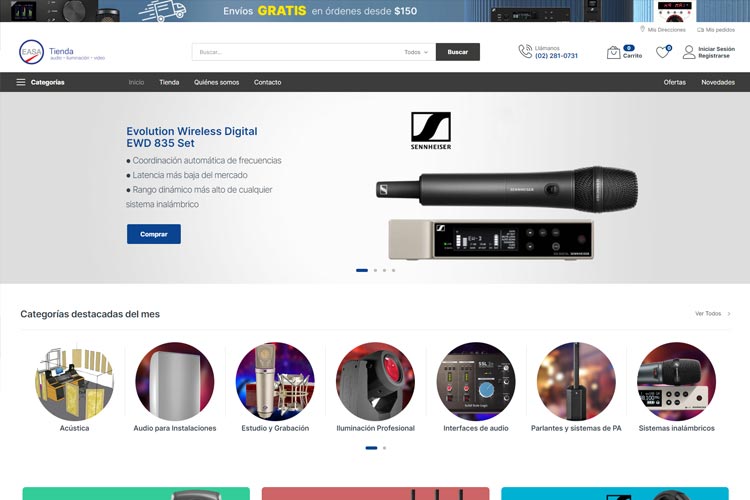Click Evolution Wireless Digital EWD 835 Set title
The width and height of the screenshot is (750, 500).
click(192, 137)
